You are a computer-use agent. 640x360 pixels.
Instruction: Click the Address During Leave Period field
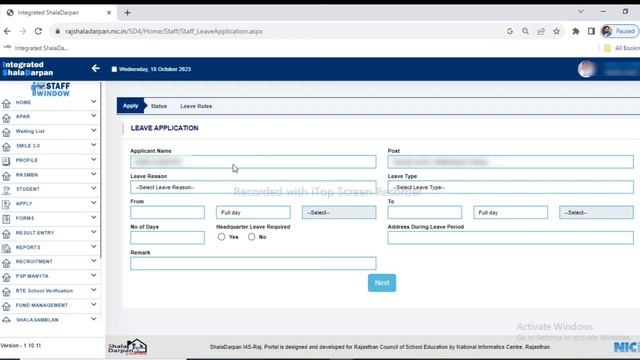[511, 238]
